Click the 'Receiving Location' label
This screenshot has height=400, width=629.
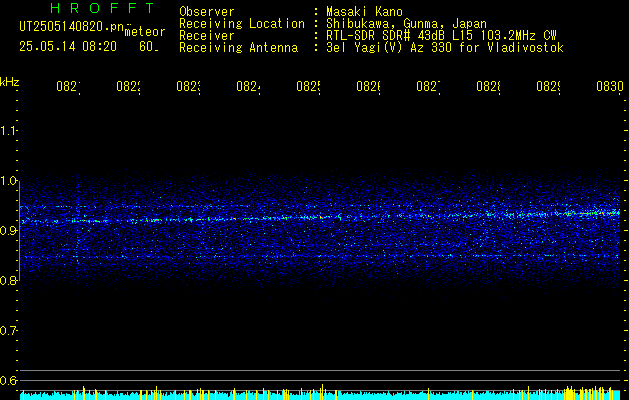point(242,24)
